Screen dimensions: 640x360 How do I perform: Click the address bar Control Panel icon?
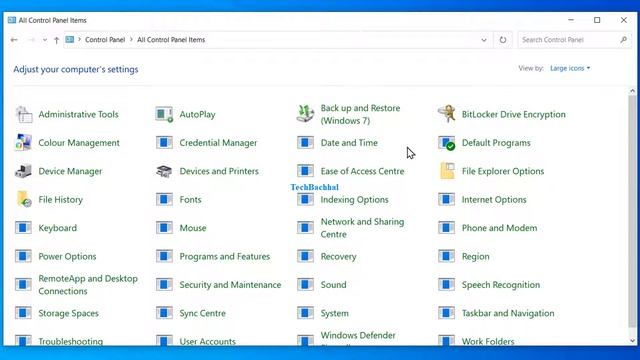tap(70, 40)
